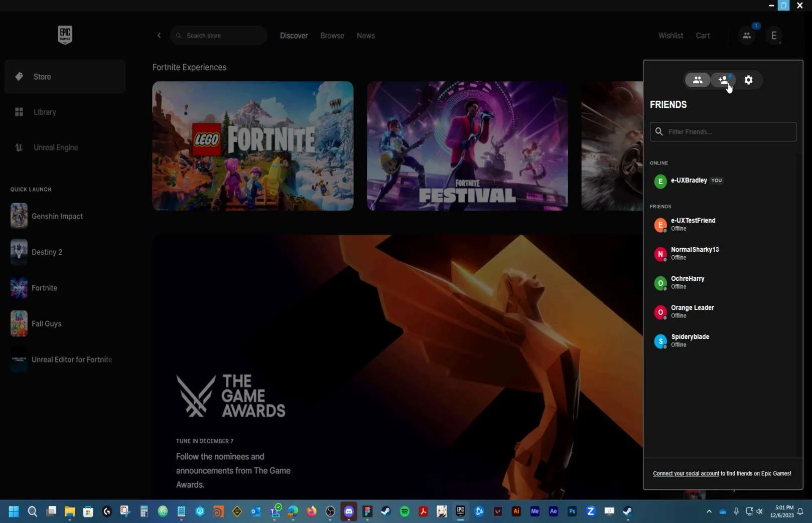The height and width of the screenshot is (523, 812).
Task: Show hidden system tray icons
Action: point(709,511)
